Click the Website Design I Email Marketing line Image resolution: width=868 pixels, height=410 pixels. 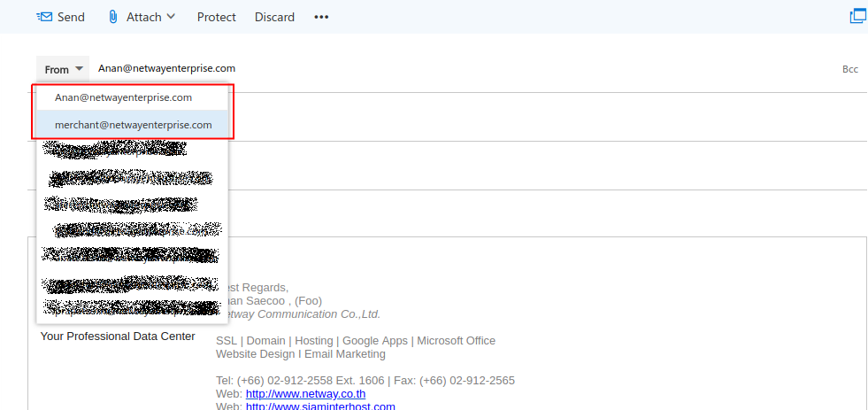click(x=300, y=354)
